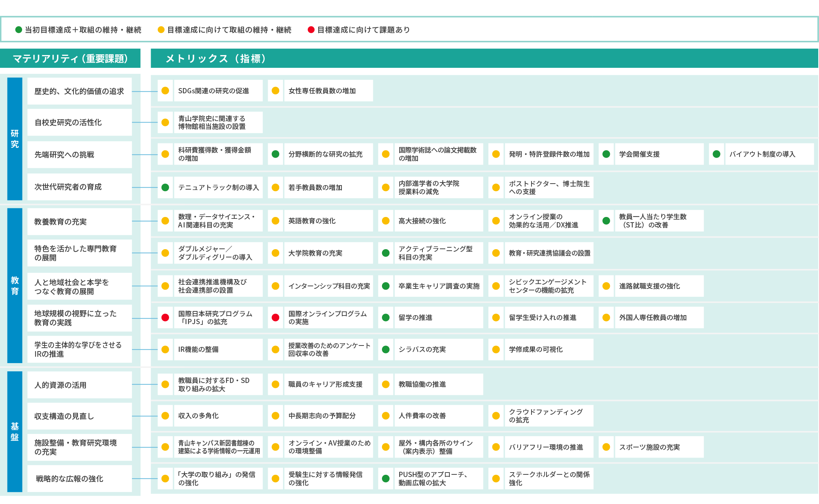Image resolution: width=819 pixels, height=504 pixels.
Task: Click the 青山学院史に関連する博物館相当施設の設置 metric
Action: [218, 123]
